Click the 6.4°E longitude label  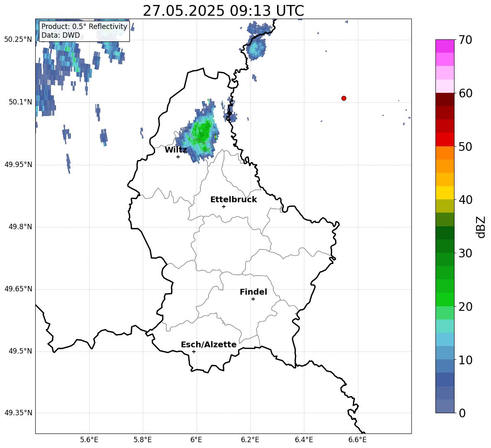304,440
